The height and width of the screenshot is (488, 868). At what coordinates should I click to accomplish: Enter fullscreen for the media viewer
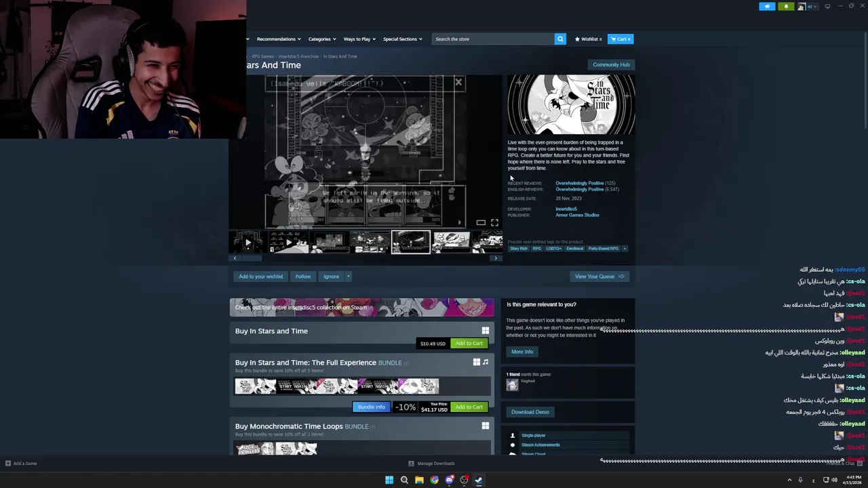494,222
